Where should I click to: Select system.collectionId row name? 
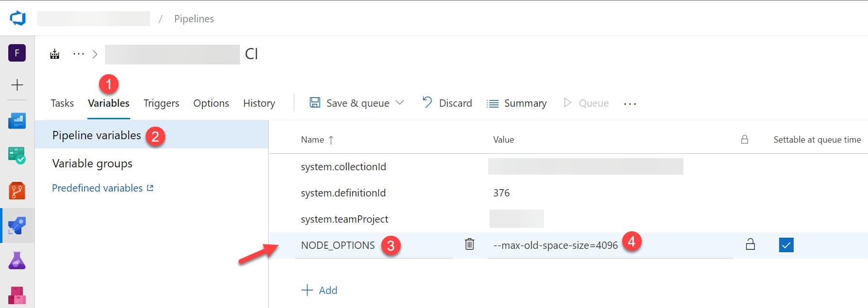[x=343, y=167]
